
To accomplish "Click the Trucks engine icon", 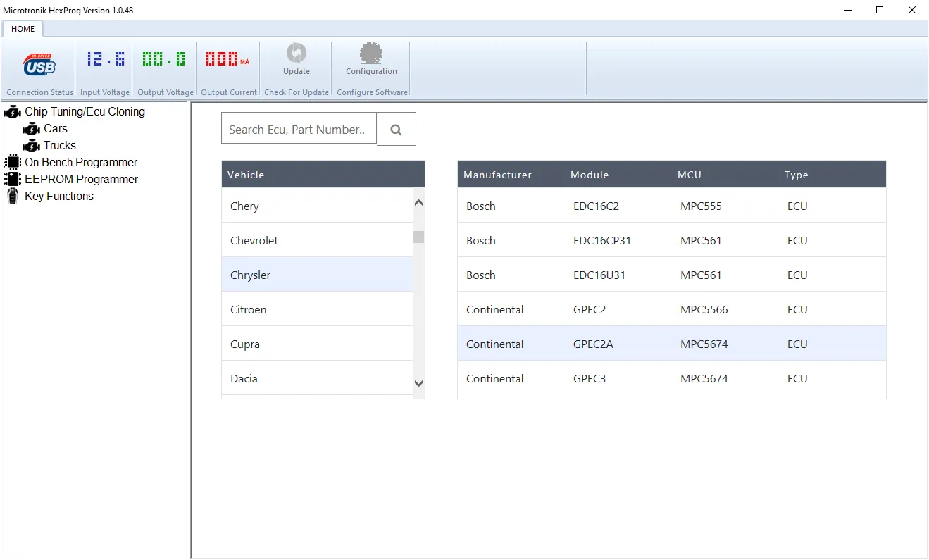I will pyautogui.click(x=32, y=145).
